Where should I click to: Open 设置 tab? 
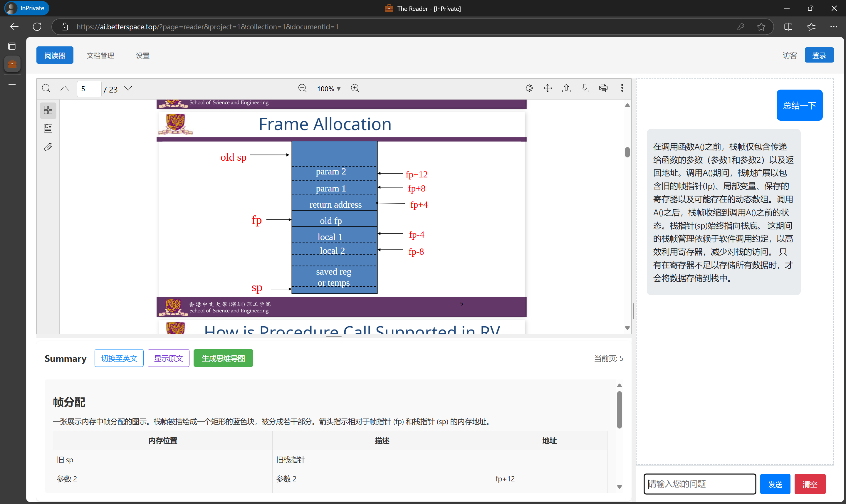(x=142, y=55)
